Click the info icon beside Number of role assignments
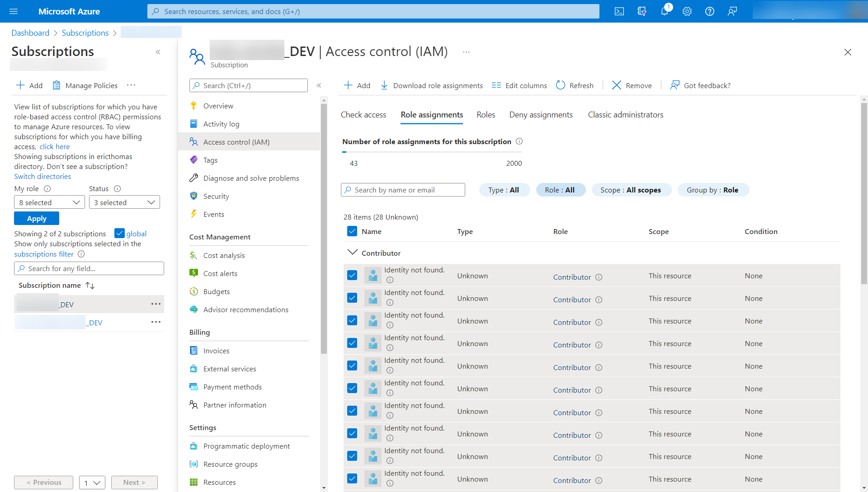 coord(519,141)
